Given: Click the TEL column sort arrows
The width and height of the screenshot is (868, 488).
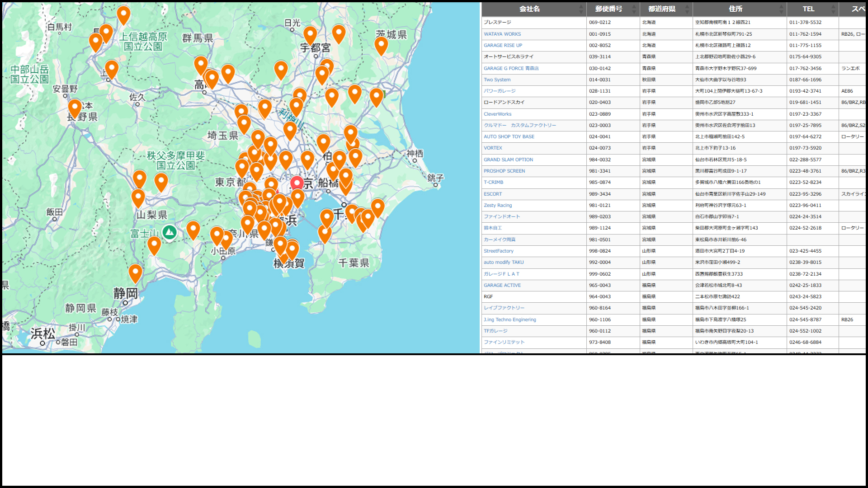Looking at the screenshot, I should [833, 9].
